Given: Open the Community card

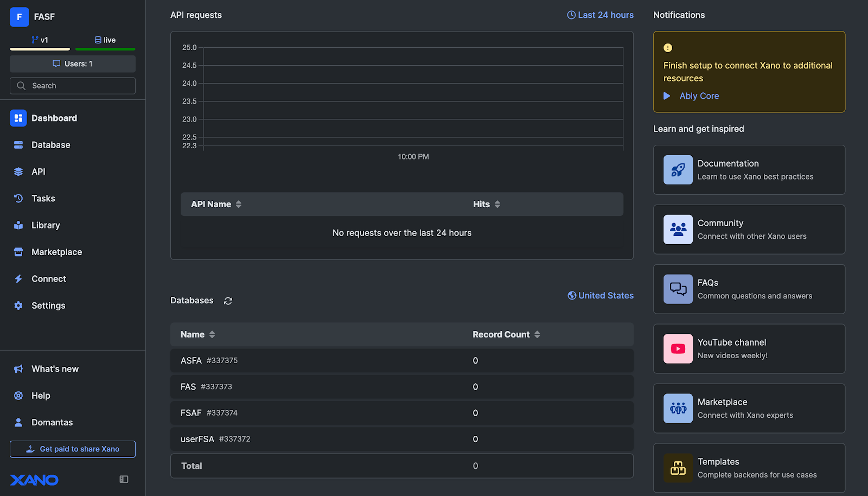Looking at the screenshot, I should [x=749, y=230].
